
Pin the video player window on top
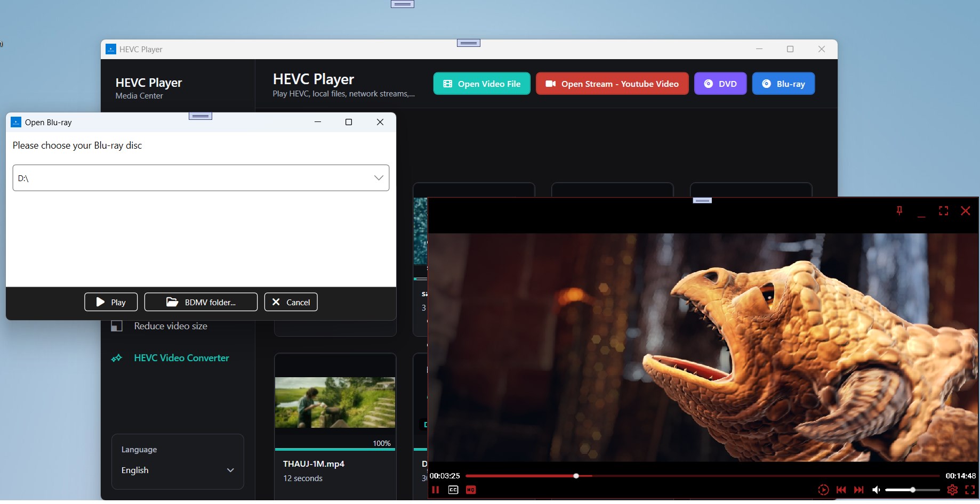[899, 211]
